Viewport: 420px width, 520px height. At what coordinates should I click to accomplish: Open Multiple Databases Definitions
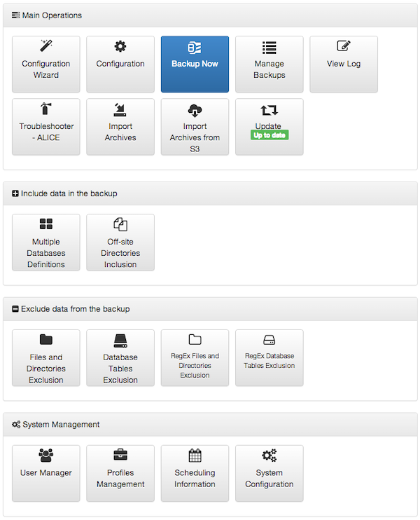pyautogui.click(x=46, y=242)
